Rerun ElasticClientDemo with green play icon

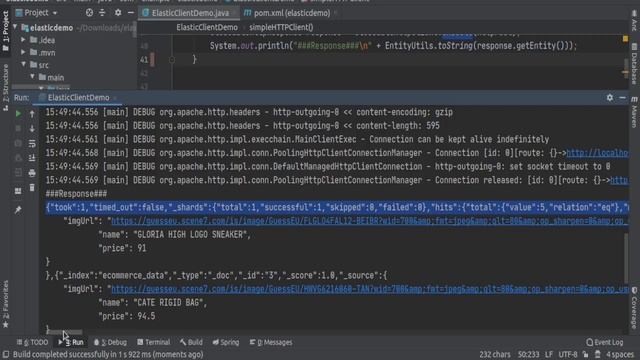click(x=18, y=114)
